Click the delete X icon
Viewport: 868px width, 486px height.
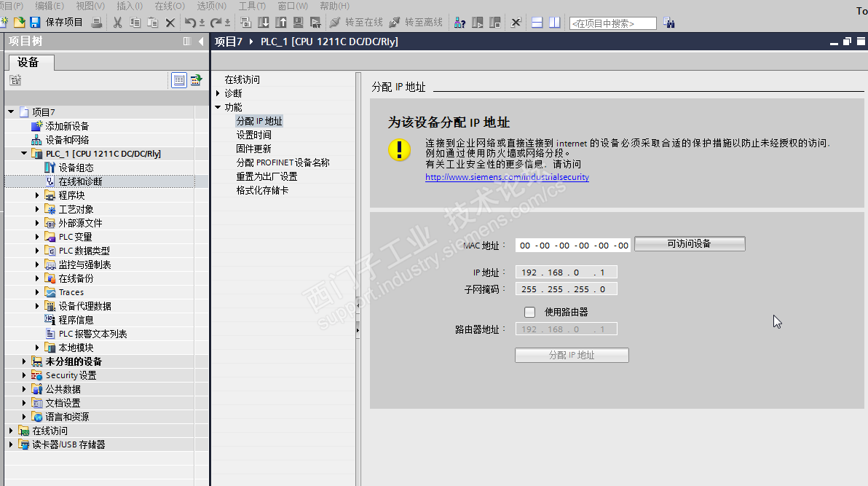[170, 23]
